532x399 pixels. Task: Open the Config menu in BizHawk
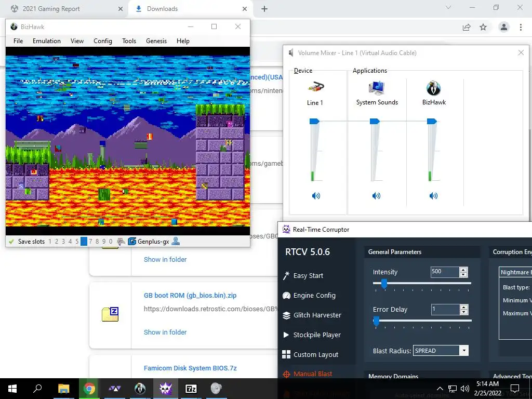click(103, 41)
